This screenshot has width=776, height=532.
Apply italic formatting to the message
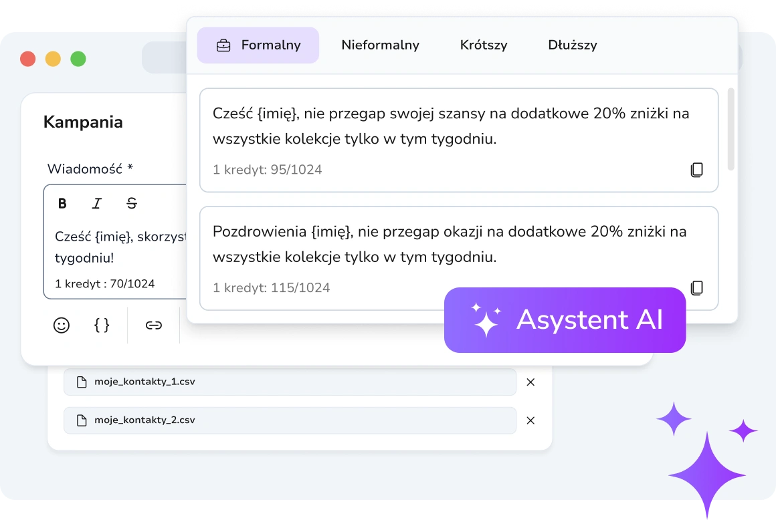coord(97,203)
